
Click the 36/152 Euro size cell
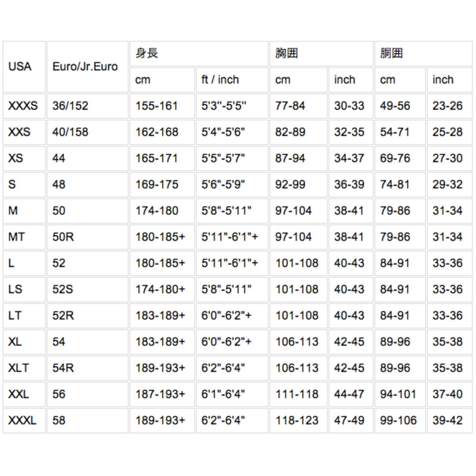coord(70,106)
